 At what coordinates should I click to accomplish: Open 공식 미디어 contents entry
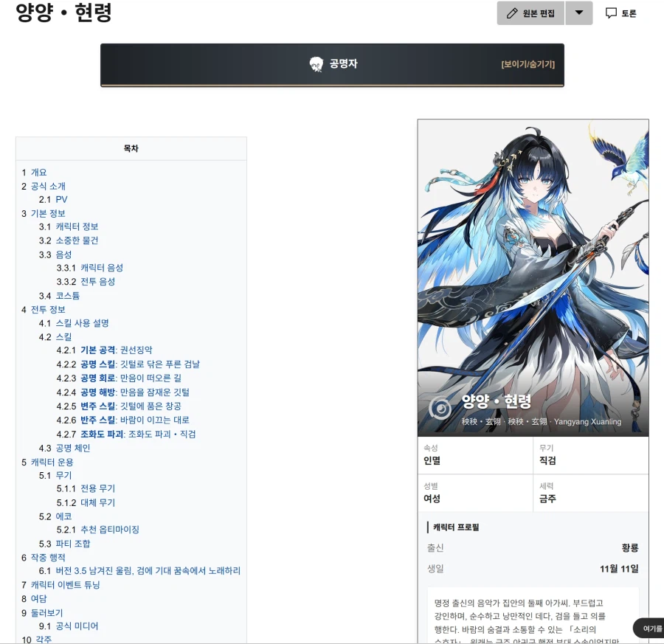coord(77,626)
